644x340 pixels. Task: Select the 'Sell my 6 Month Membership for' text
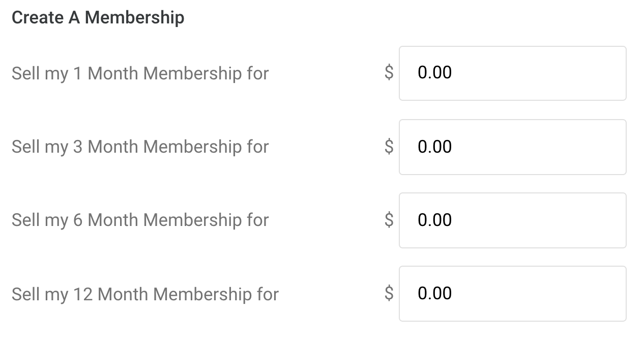140,220
